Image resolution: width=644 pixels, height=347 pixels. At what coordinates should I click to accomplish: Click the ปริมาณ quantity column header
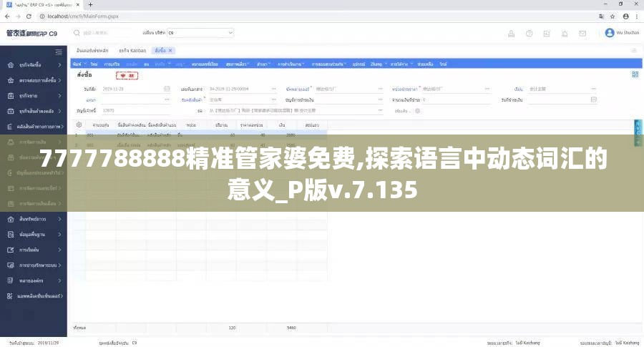click(x=221, y=124)
